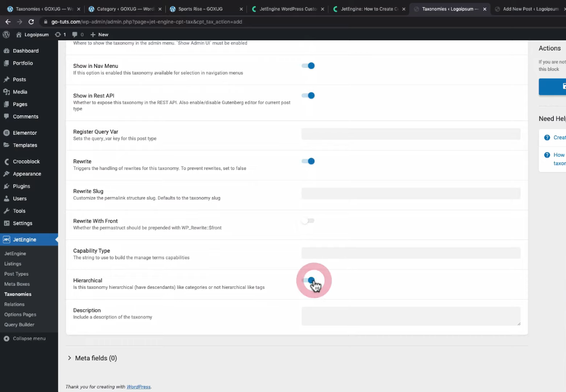Click the Tools wrench icon
566x392 pixels.
pos(7,211)
